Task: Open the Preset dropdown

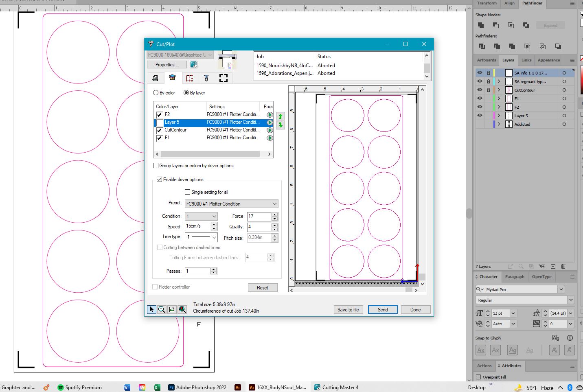Action: (231, 204)
